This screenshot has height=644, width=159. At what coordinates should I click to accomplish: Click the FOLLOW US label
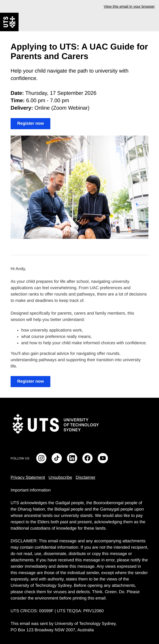(x=20, y=458)
